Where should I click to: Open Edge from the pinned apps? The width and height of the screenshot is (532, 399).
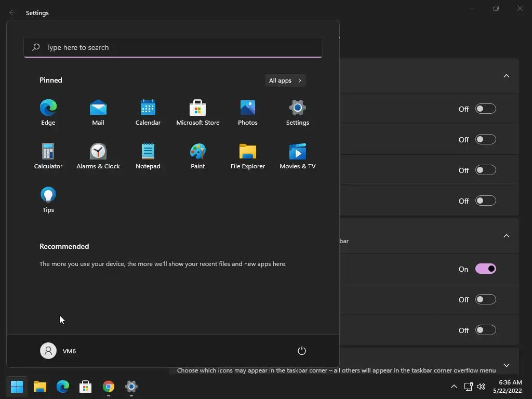pyautogui.click(x=48, y=113)
